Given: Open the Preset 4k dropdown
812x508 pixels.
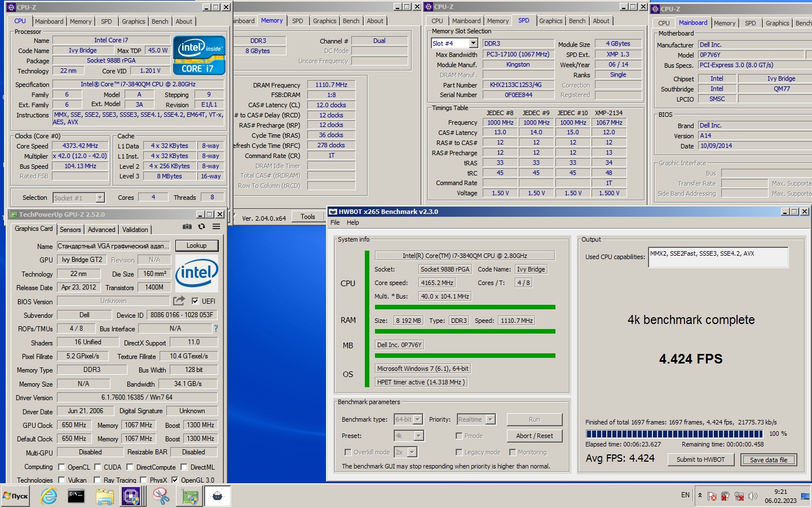Looking at the screenshot, I should 409,436.
